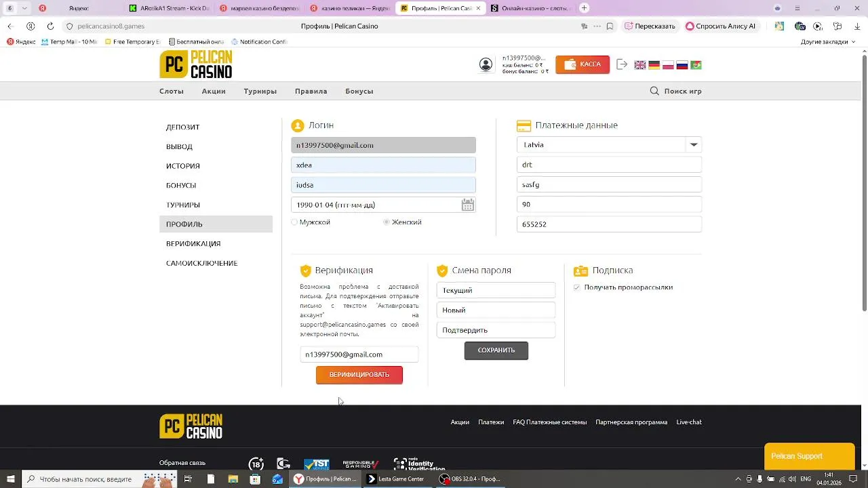
Task: Open the Windows Start menu
Action: coord(10,479)
